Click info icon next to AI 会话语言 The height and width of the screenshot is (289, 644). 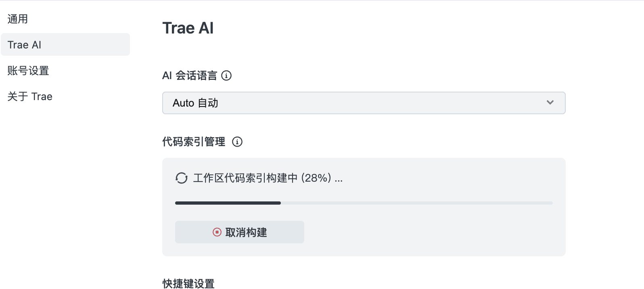[226, 75]
